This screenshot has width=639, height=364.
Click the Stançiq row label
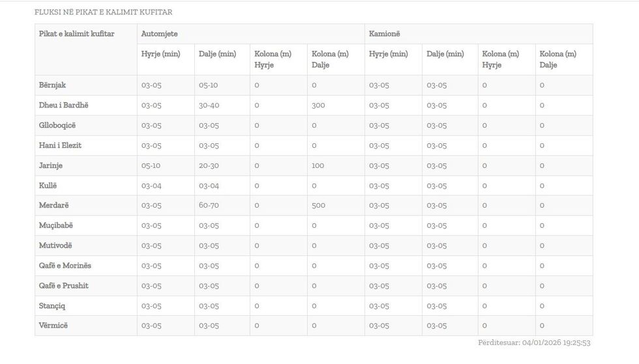click(x=52, y=306)
